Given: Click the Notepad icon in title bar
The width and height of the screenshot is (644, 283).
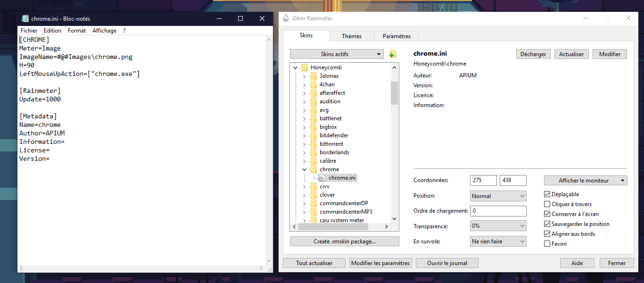Looking at the screenshot, I should coord(25,18).
